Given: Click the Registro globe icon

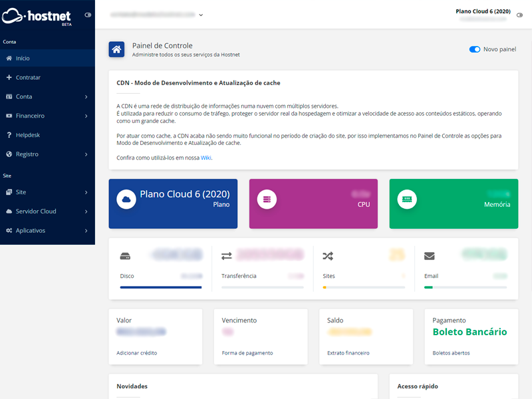Looking at the screenshot, I should tap(9, 154).
